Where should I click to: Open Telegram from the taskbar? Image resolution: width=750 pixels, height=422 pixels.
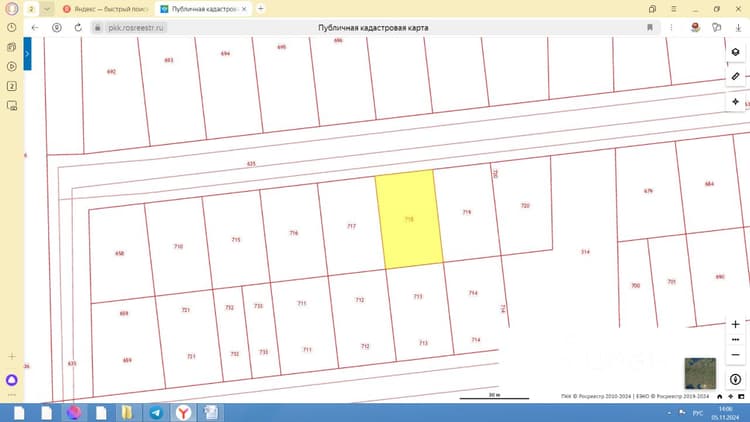pos(156,412)
